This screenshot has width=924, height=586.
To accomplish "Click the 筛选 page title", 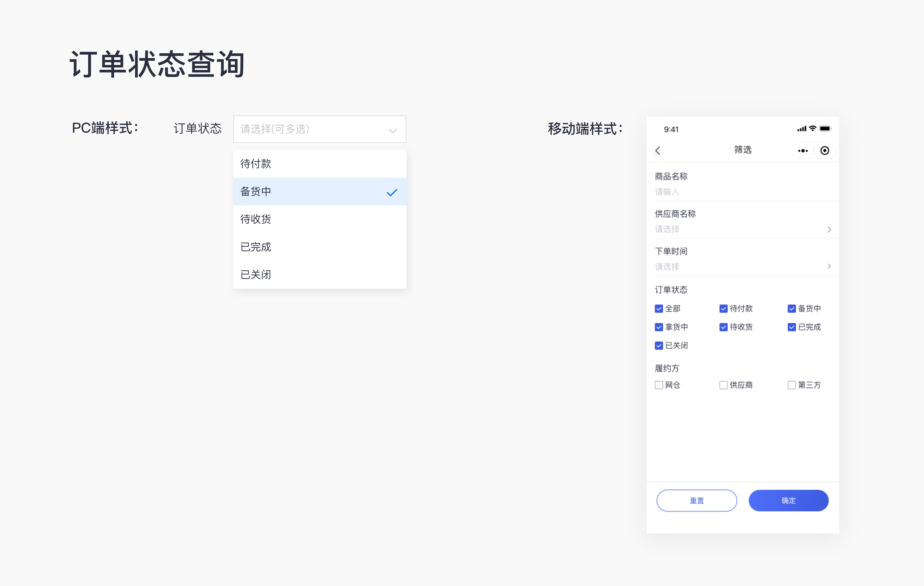I will [x=742, y=150].
